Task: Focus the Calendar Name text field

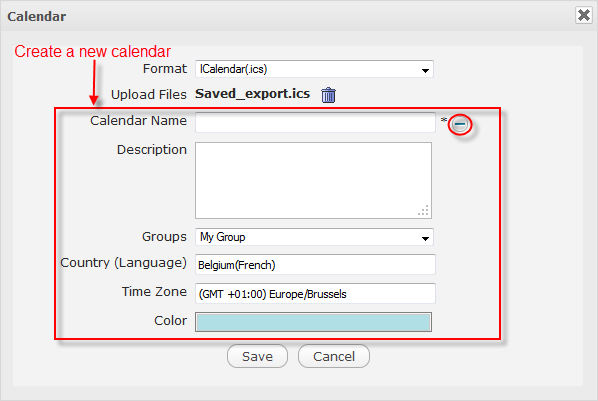Action: (315, 122)
